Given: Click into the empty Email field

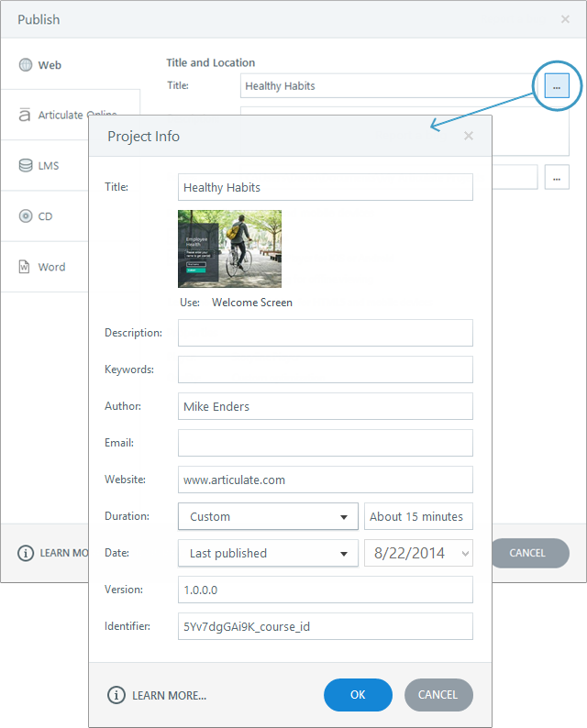Looking at the screenshot, I should pos(326,443).
